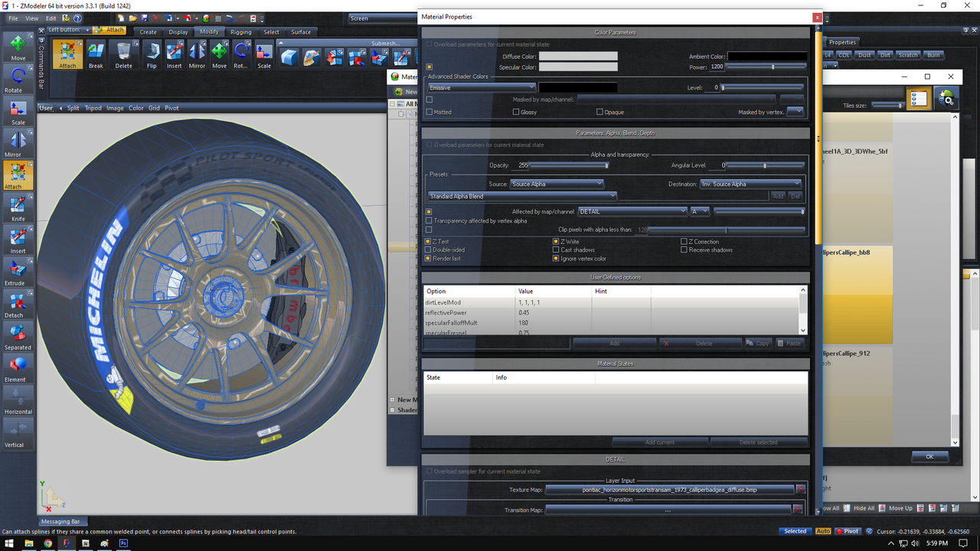Toggle the Z Test checkbox

click(429, 242)
